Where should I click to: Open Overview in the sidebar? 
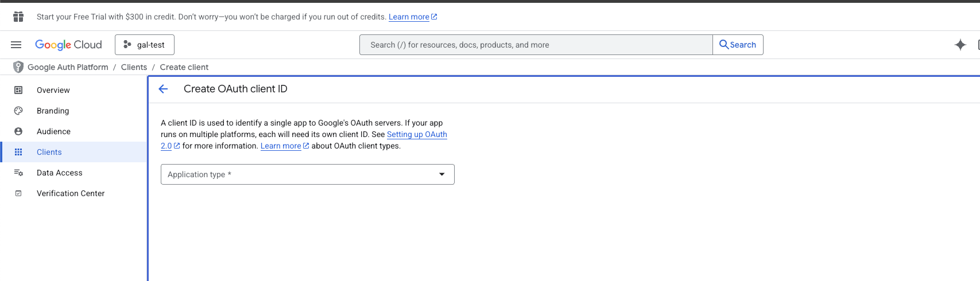73,90
